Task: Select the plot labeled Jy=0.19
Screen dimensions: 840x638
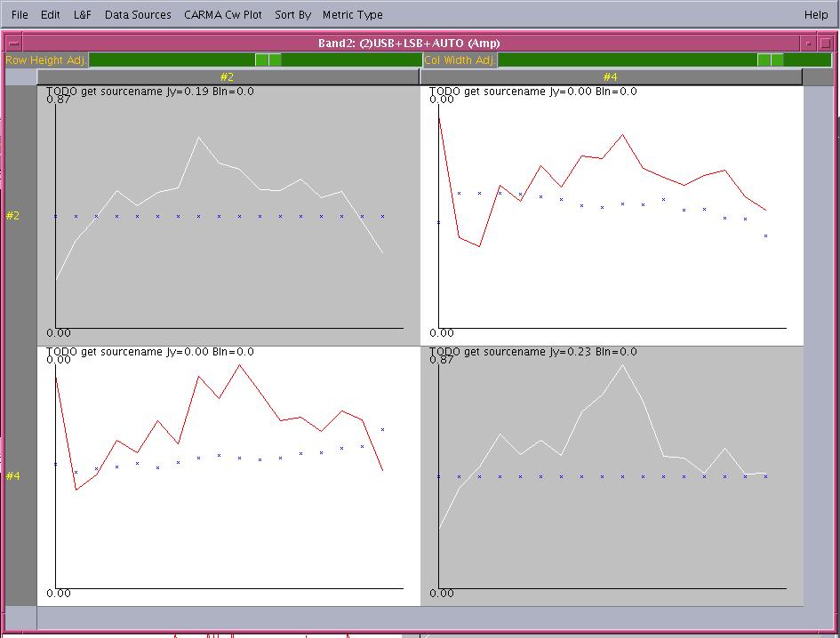Action: [x=228, y=215]
